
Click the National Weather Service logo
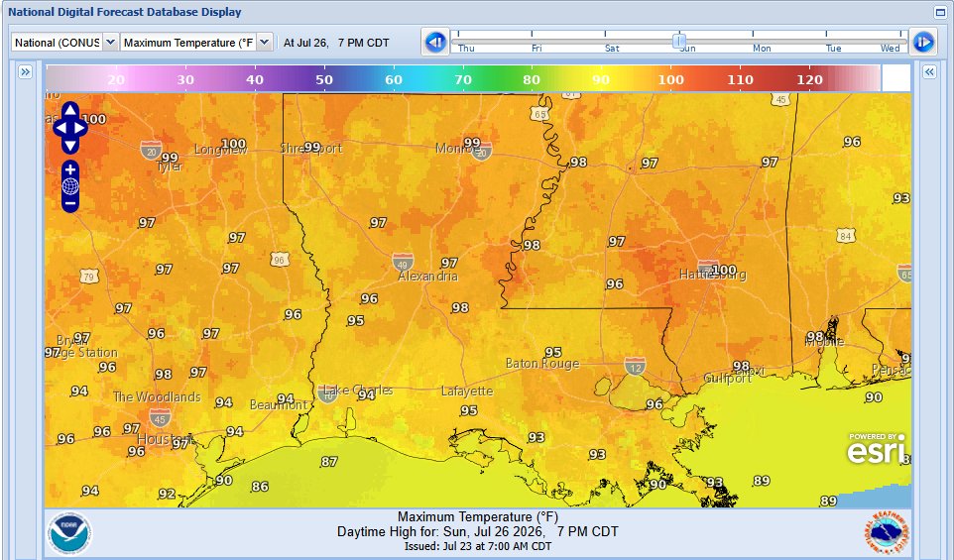coord(888,533)
